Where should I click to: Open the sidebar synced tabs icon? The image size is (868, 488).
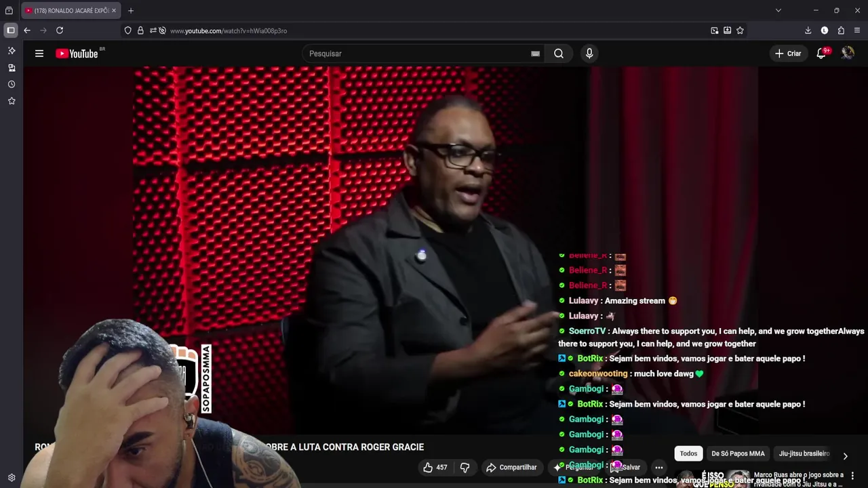(x=12, y=68)
